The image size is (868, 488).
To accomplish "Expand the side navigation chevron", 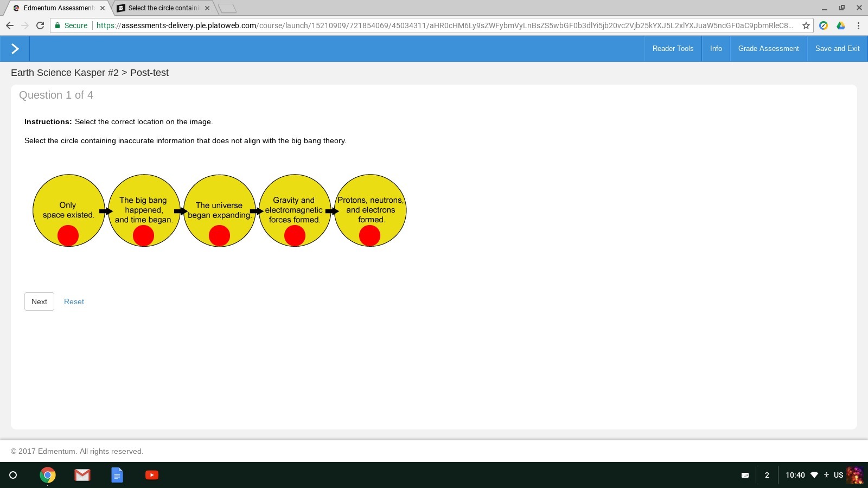I will pyautogui.click(x=15, y=49).
